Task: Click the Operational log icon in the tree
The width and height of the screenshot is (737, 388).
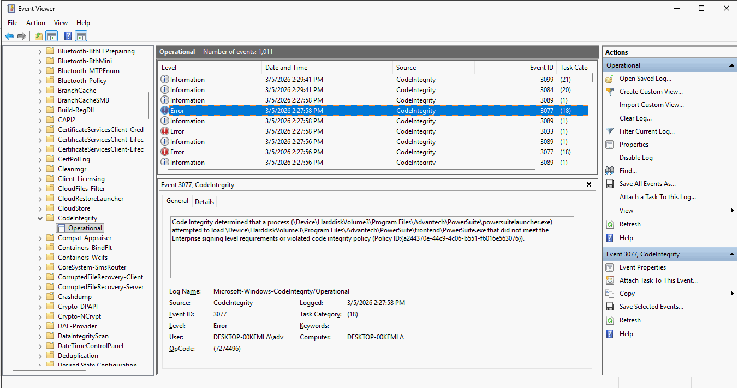Action: tap(61, 228)
